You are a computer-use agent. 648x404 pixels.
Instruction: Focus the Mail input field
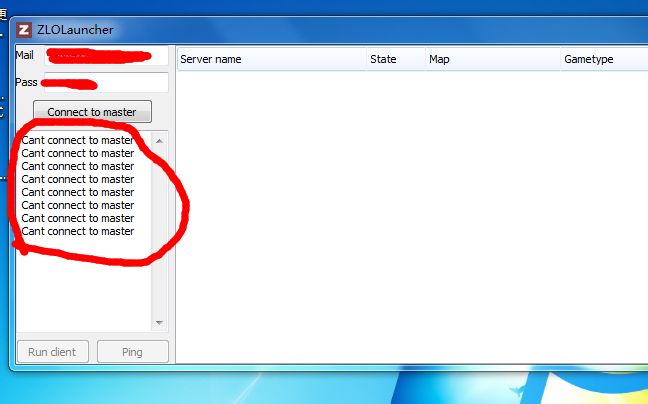click(106, 55)
